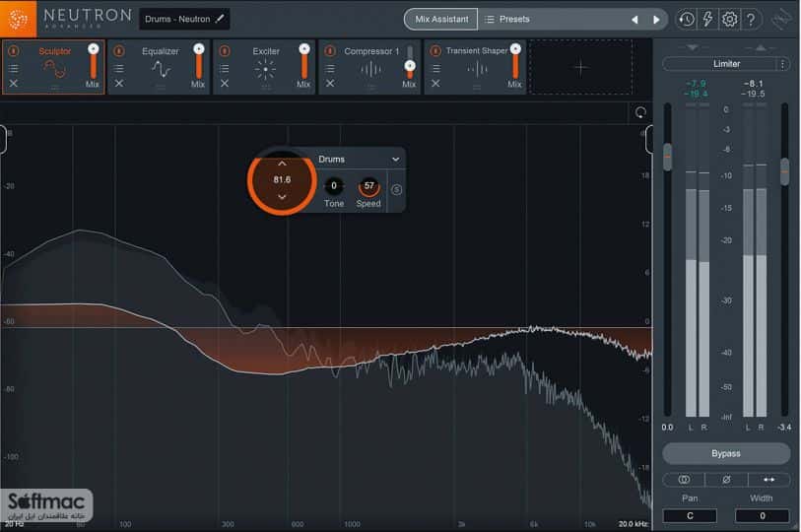Image resolution: width=801 pixels, height=532 pixels.
Task: Select the Compressor 1 module bars icon
Action: coord(370,69)
